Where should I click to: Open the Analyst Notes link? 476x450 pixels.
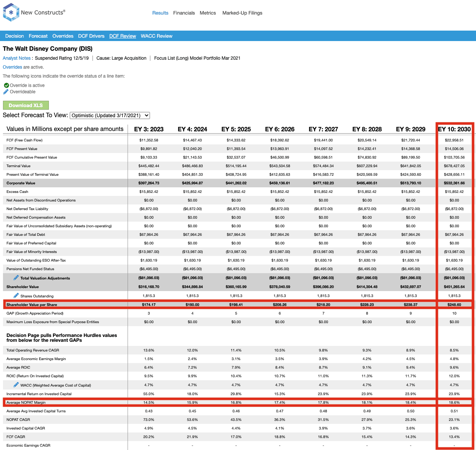tap(17, 58)
